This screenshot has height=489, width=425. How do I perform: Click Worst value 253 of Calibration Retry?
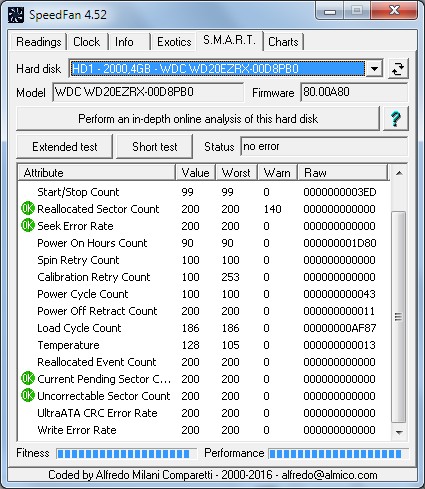pyautogui.click(x=231, y=277)
